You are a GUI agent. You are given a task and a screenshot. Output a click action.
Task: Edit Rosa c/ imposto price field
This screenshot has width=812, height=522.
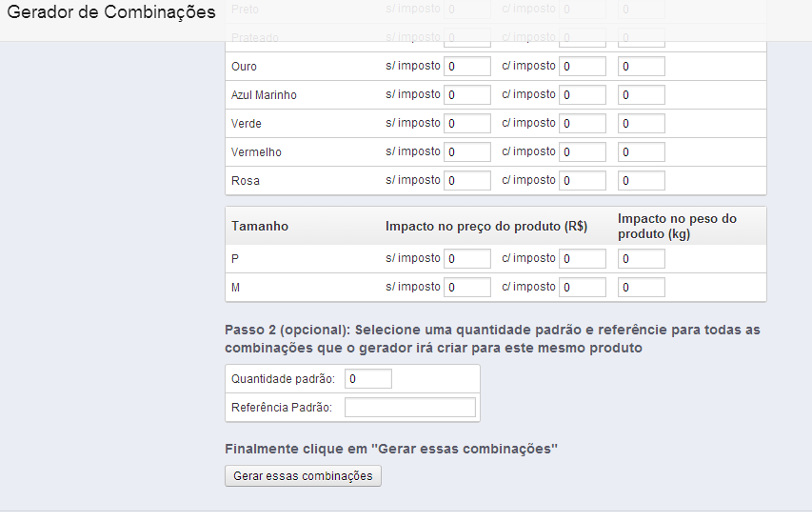[583, 180]
